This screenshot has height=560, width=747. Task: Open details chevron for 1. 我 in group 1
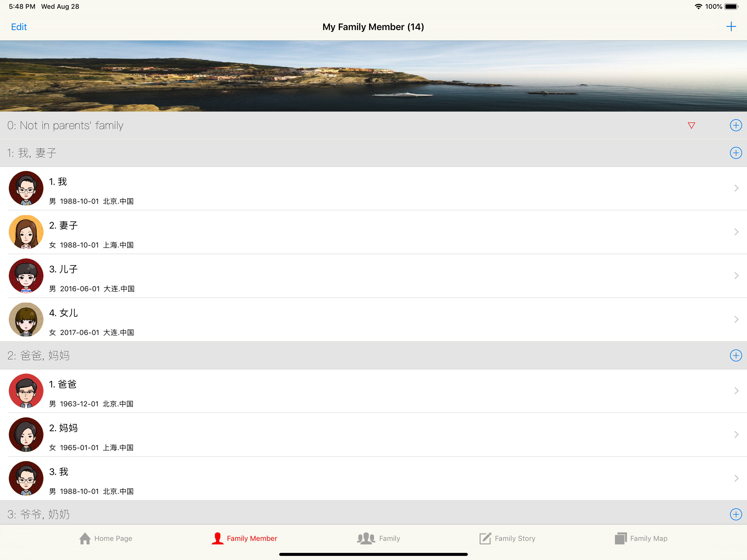point(736,188)
